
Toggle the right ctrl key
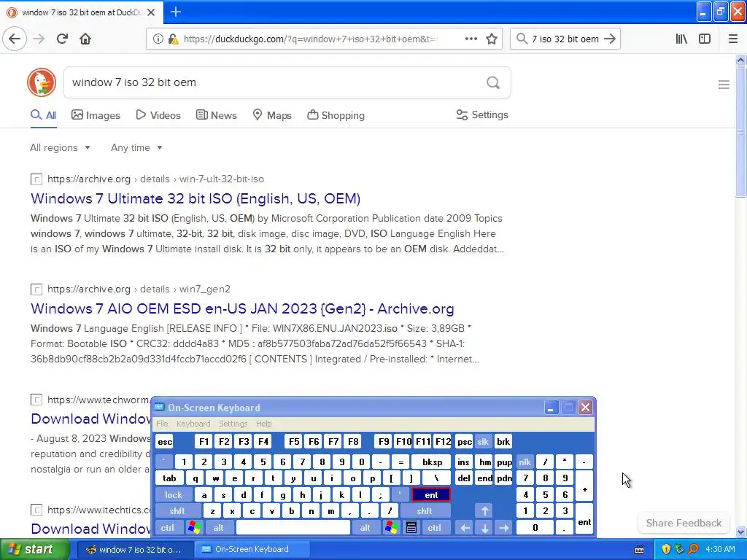click(435, 528)
